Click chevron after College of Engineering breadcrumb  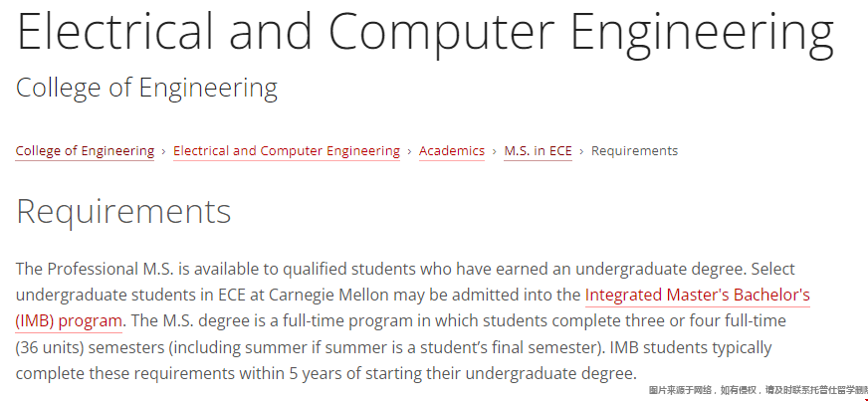coord(164,151)
